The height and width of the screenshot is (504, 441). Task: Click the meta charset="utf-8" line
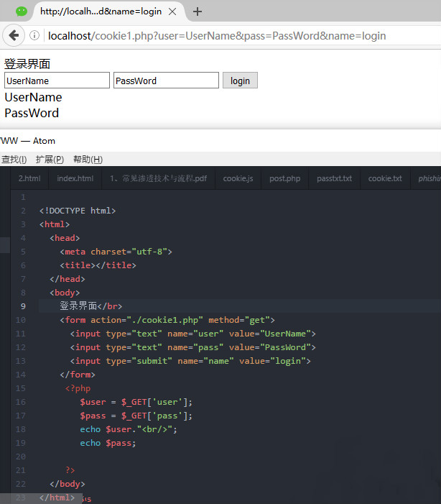116,252
